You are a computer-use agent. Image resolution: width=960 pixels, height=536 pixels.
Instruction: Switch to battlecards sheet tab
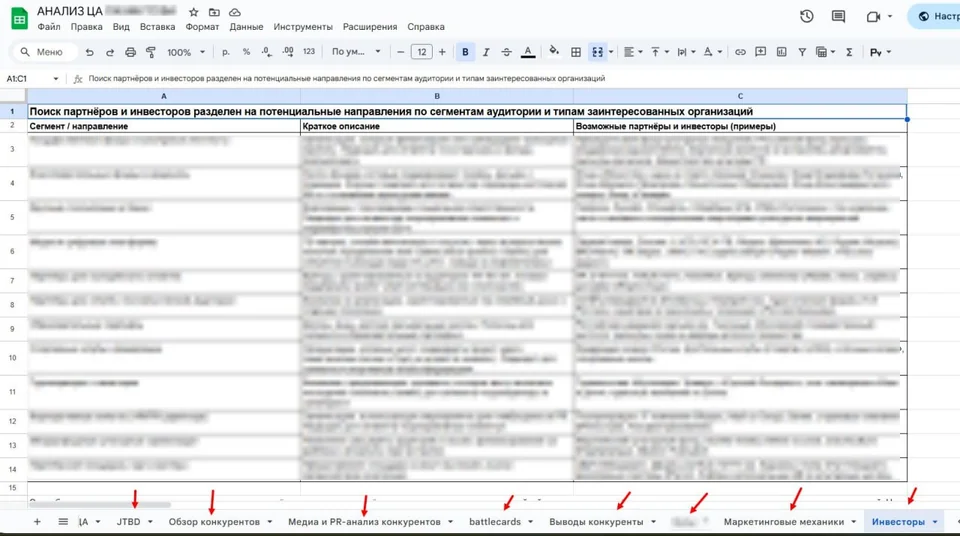tap(495, 522)
